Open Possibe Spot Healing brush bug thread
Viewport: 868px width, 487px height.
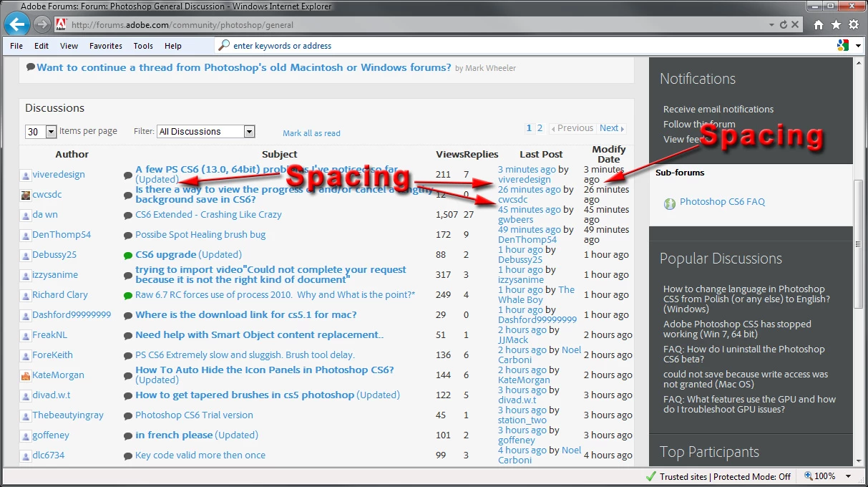point(200,235)
